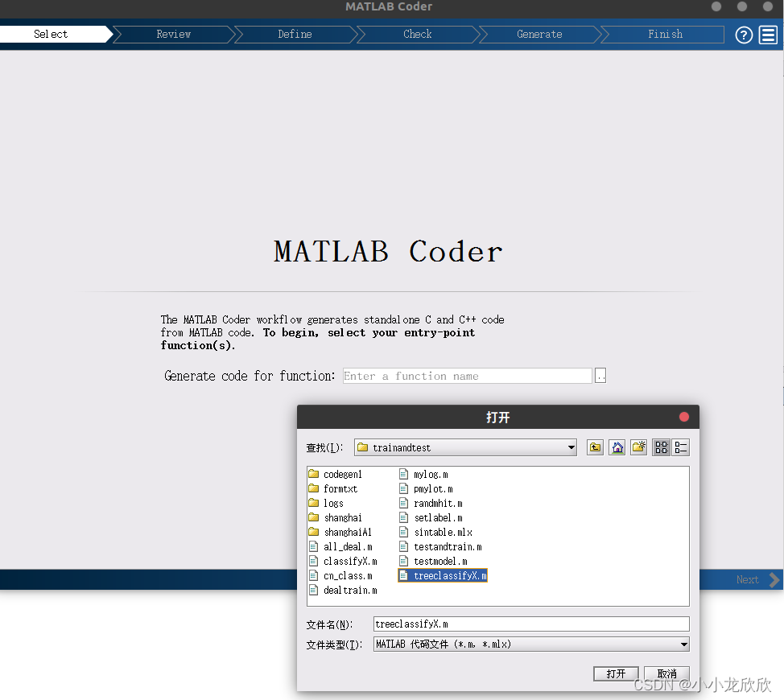Switch file dialog to list view
The image size is (784, 700).
click(x=661, y=447)
